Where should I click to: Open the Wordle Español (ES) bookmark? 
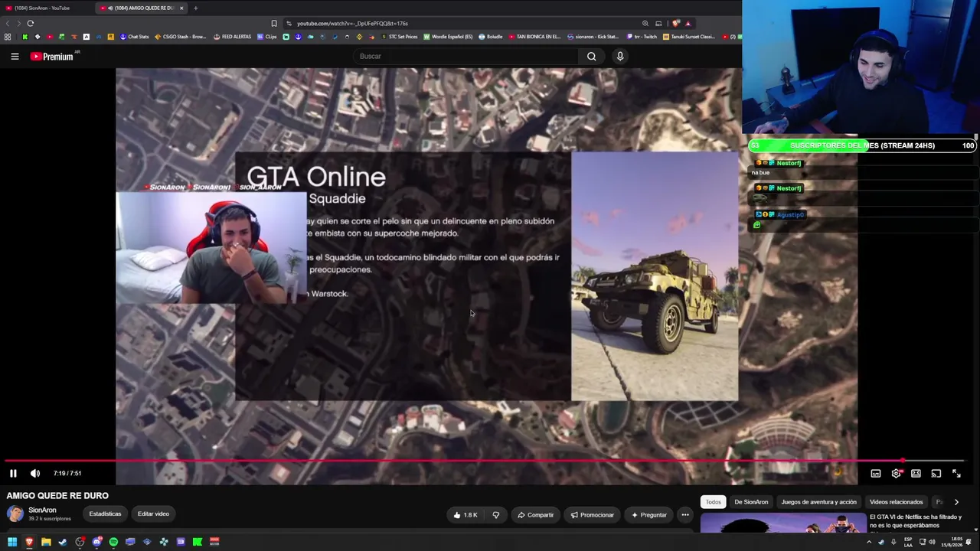[448, 37]
